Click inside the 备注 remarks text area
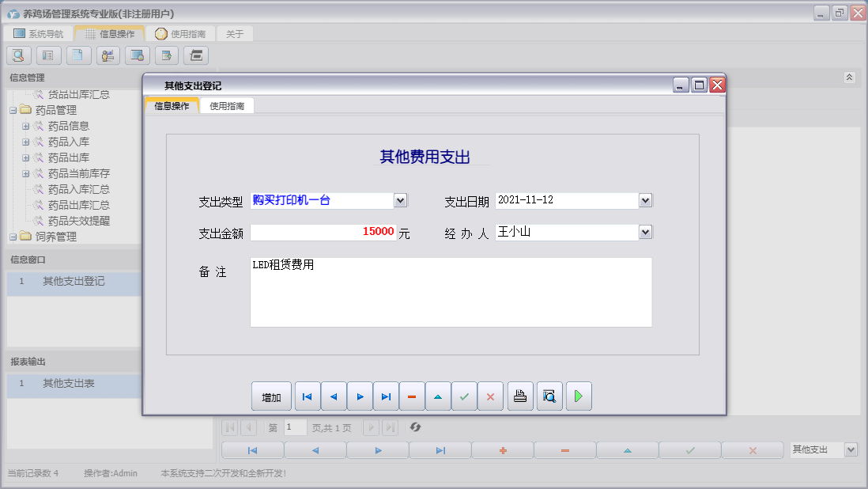Viewport: 868px width, 489px height. click(x=451, y=291)
